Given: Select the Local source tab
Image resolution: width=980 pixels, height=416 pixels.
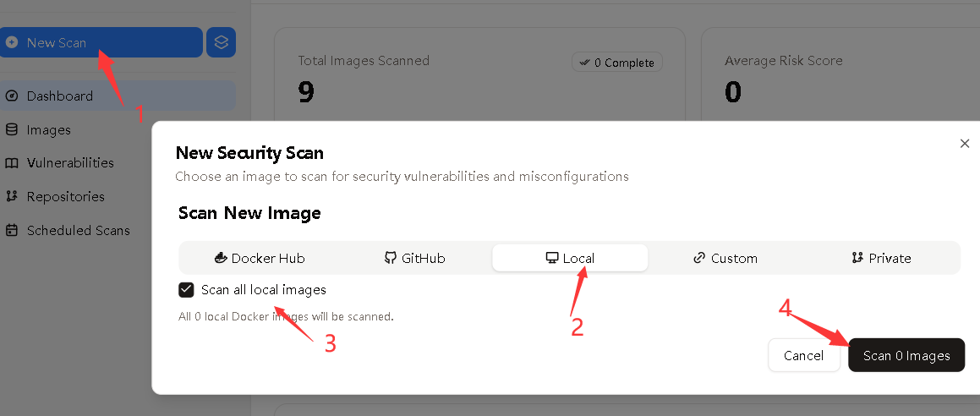Looking at the screenshot, I should (x=570, y=258).
